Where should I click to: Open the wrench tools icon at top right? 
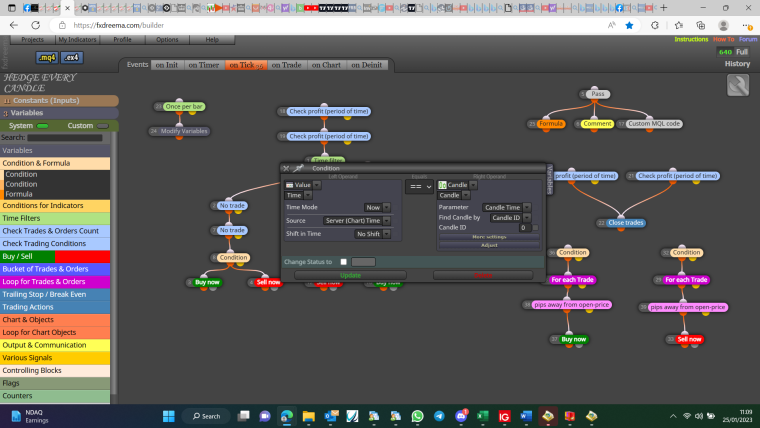pos(738,85)
